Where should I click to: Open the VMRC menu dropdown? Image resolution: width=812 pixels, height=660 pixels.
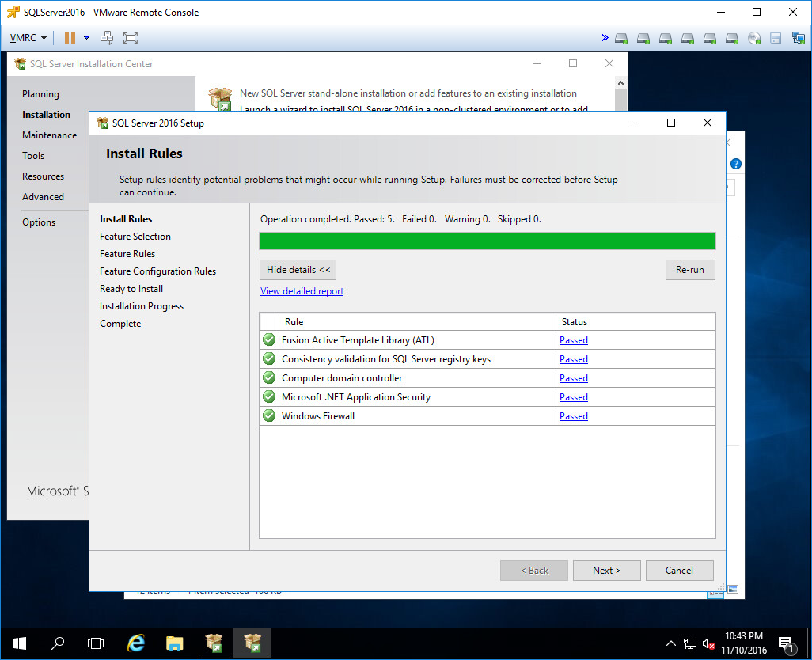[x=28, y=38]
